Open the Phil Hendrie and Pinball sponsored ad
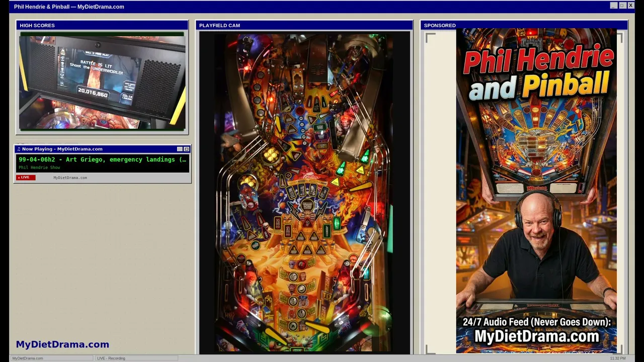 [536, 191]
